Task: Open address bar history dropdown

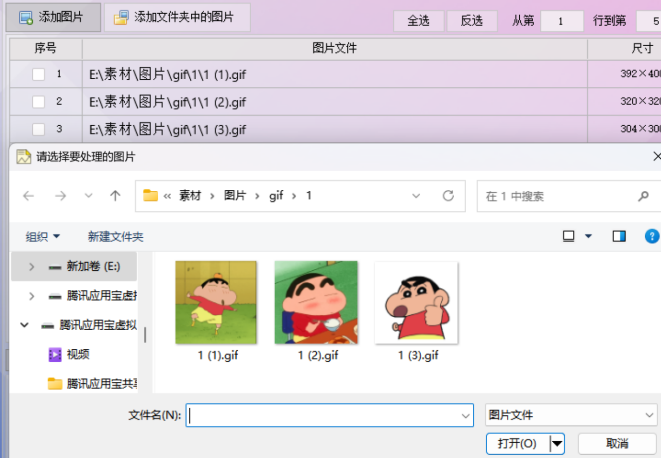Action: pyautogui.click(x=416, y=196)
